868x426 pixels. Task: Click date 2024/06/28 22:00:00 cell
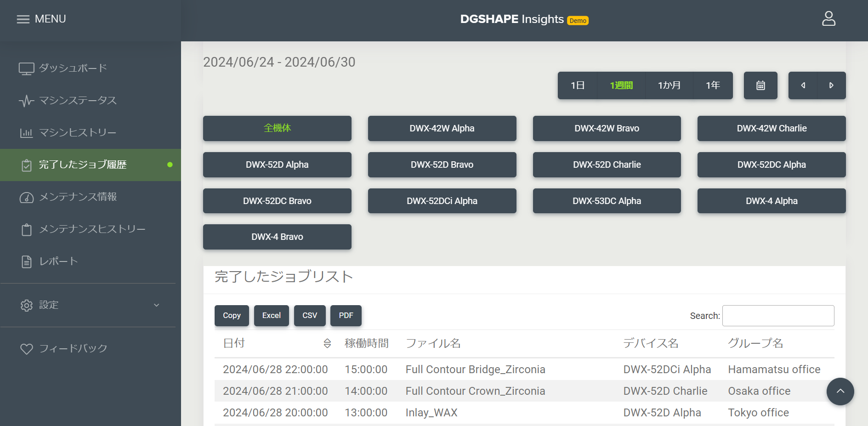(275, 369)
